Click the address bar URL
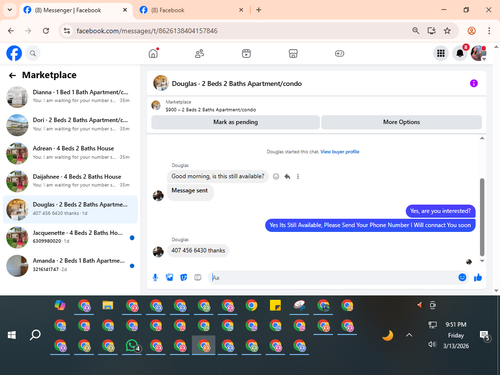 [x=147, y=31]
